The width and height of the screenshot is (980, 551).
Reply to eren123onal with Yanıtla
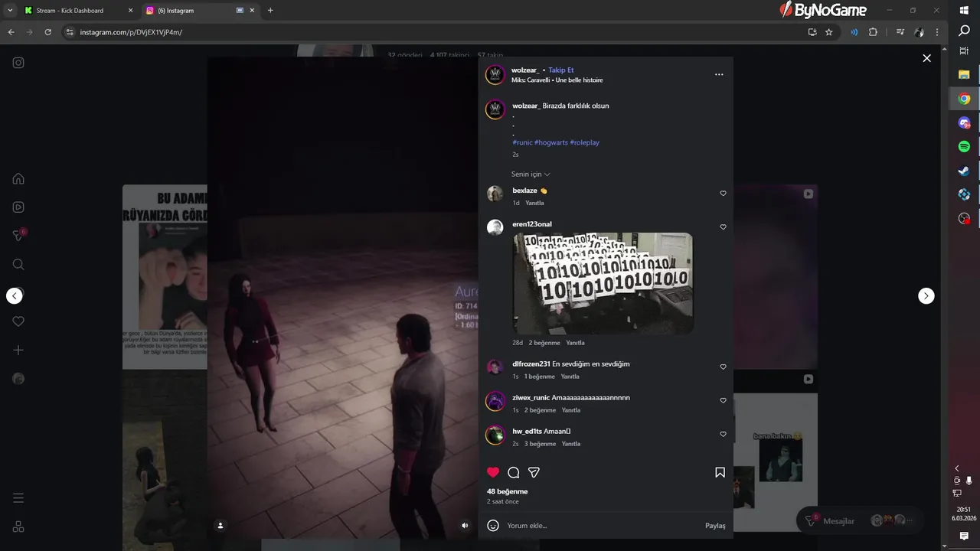point(575,343)
